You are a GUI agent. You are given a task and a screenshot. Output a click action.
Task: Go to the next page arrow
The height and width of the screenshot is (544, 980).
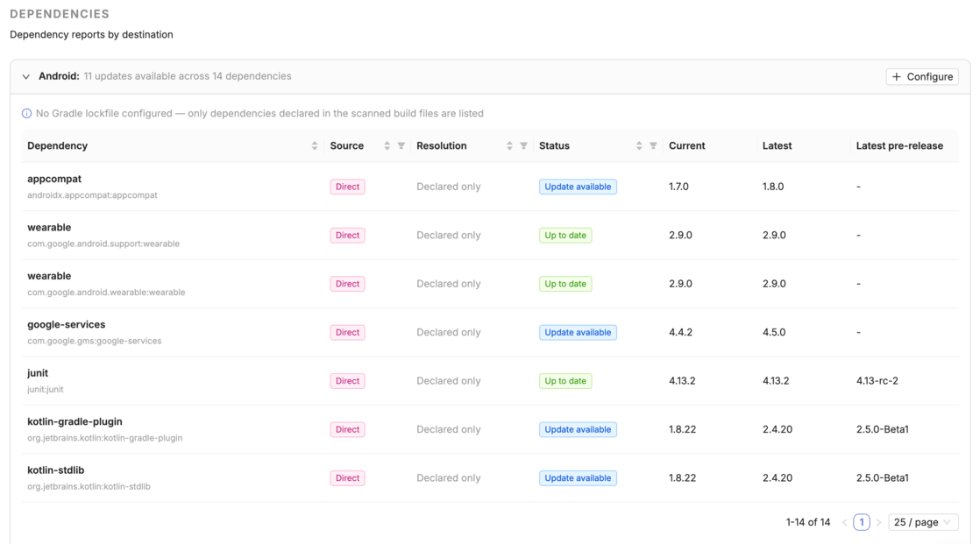pyautogui.click(x=878, y=522)
